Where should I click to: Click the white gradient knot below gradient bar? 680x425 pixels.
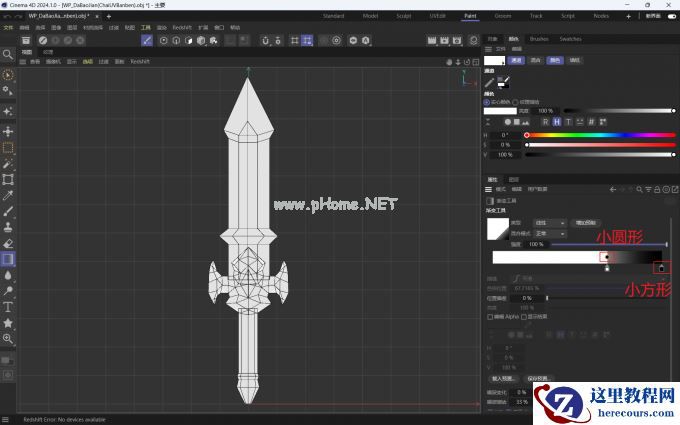[x=607, y=269]
